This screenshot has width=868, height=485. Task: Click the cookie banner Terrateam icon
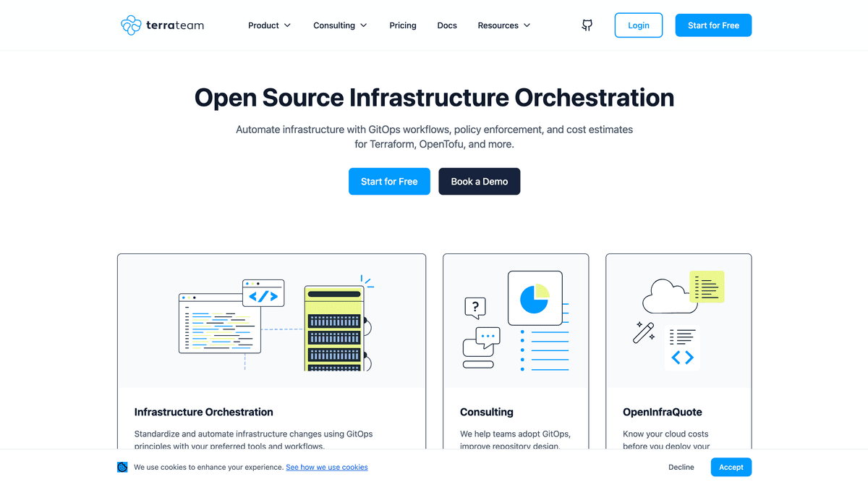[x=122, y=467]
